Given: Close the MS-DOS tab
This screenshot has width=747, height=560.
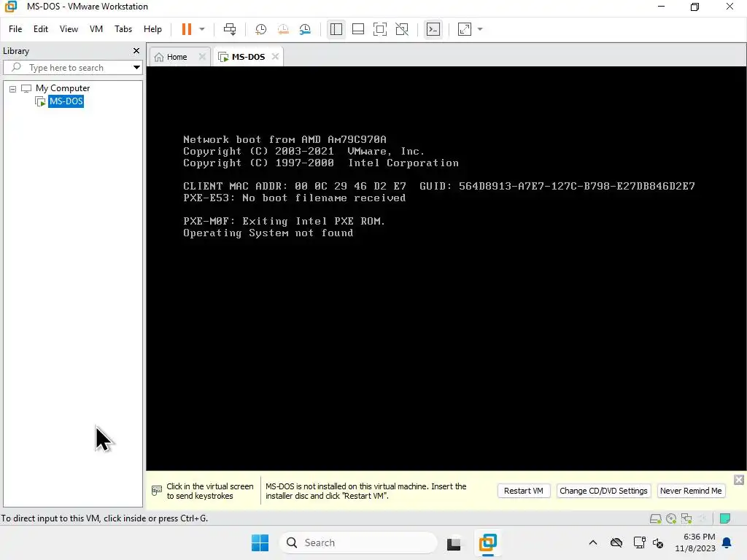Looking at the screenshot, I should tap(275, 56).
